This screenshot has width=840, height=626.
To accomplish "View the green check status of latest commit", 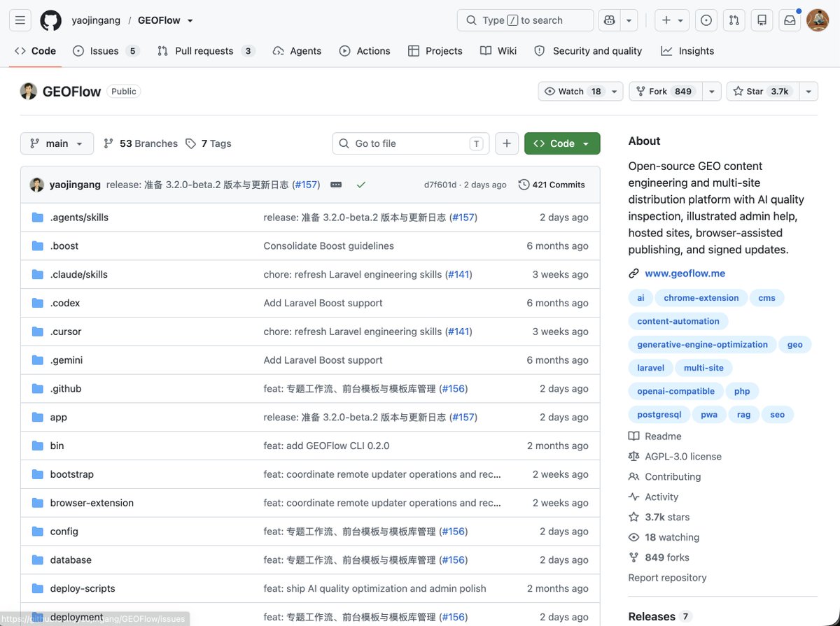I will 361,185.
